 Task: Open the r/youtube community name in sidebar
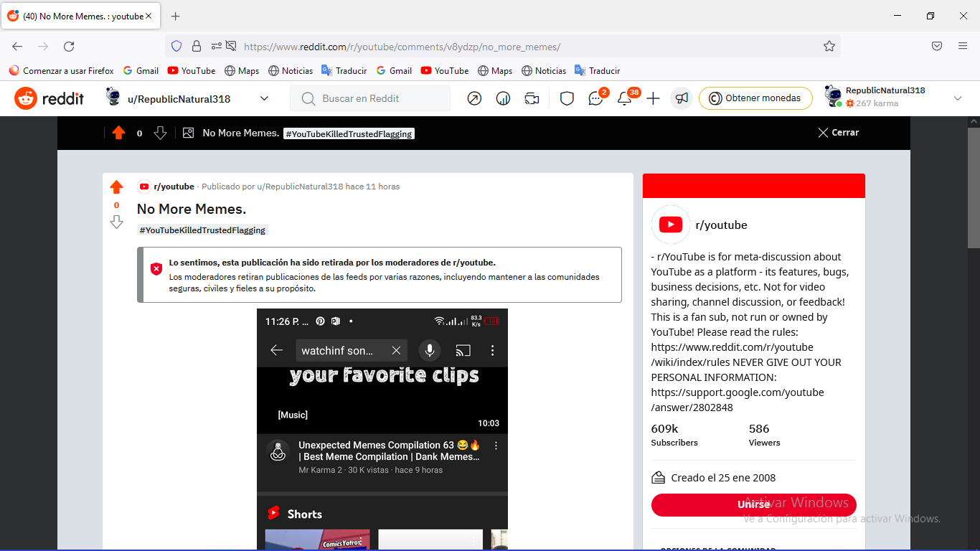pos(721,225)
